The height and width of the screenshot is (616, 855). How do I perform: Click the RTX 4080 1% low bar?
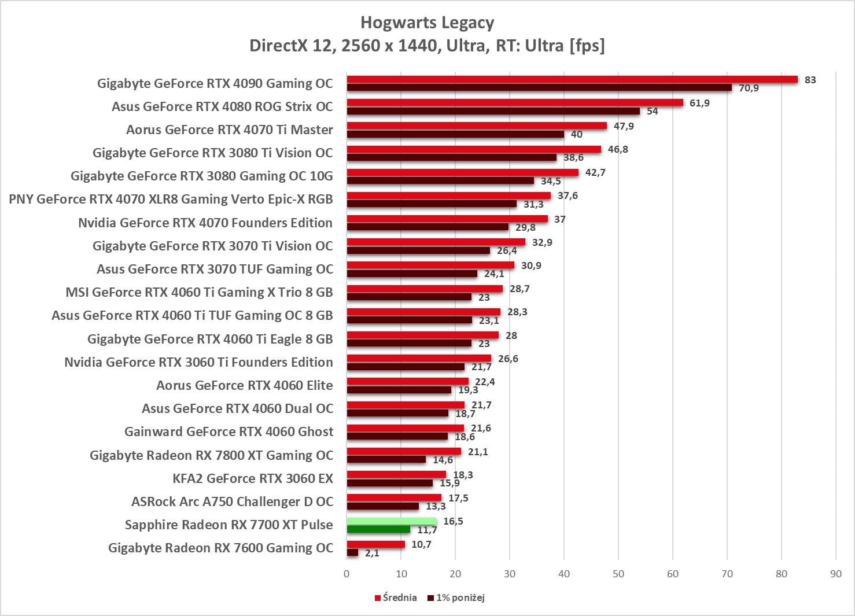pos(493,111)
